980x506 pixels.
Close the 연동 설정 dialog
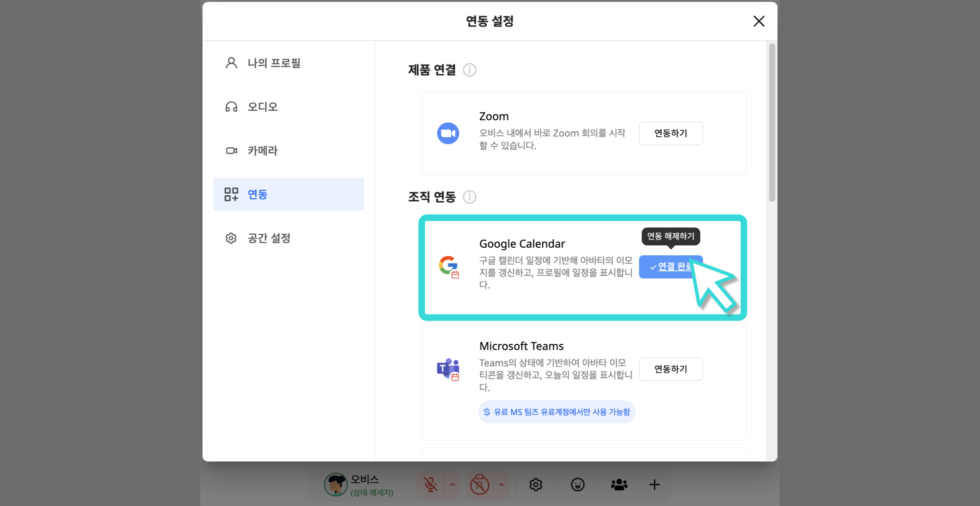point(758,21)
